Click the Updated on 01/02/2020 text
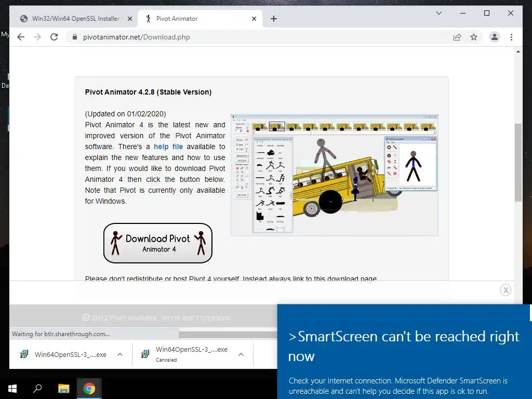This screenshot has width=532, height=399. 126,114
